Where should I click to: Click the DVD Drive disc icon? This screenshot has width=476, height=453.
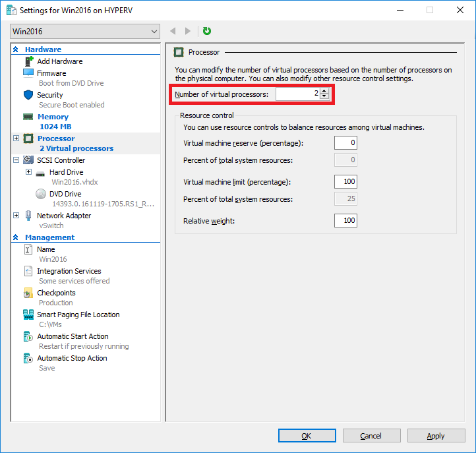(41, 194)
